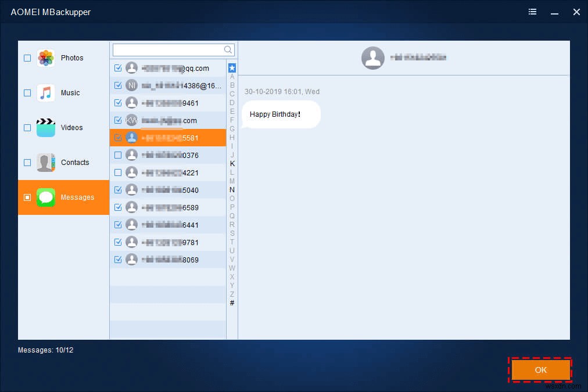Open the Contacts section

[63, 163]
